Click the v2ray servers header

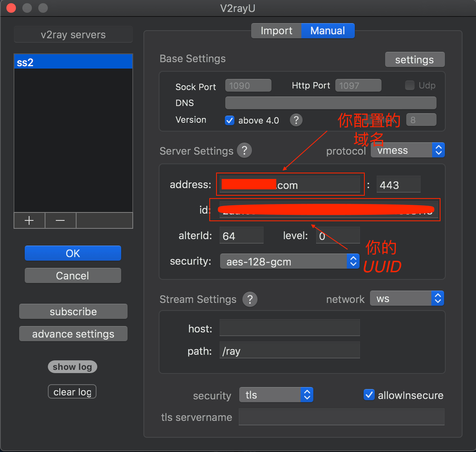pos(73,34)
